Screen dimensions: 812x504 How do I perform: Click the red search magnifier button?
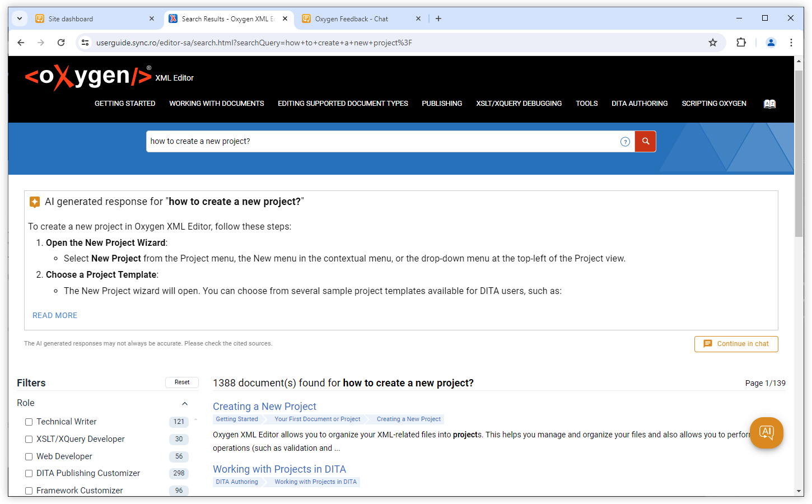pos(645,141)
